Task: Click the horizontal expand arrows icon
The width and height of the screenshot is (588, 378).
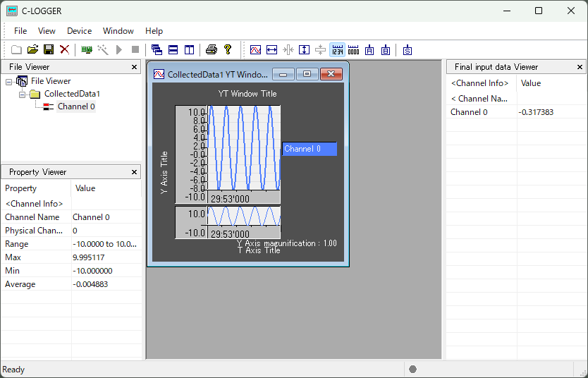Action: pyautogui.click(x=271, y=49)
